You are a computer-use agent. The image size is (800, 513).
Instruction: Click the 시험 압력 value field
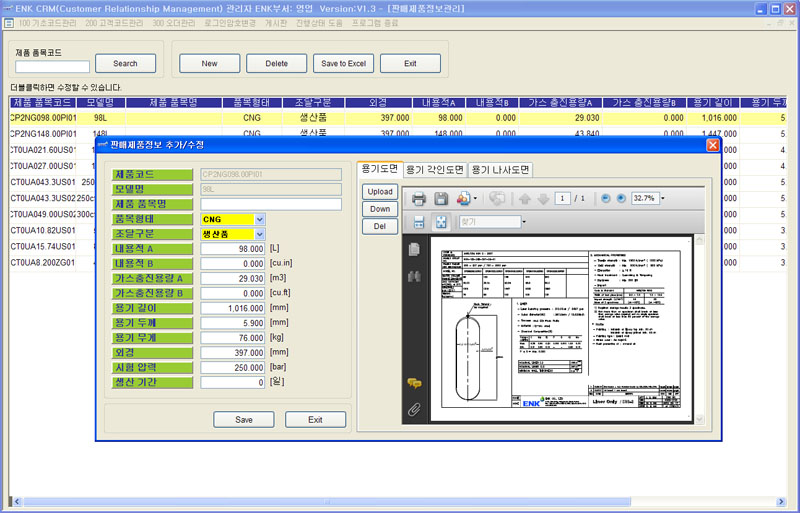coord(233,368)
